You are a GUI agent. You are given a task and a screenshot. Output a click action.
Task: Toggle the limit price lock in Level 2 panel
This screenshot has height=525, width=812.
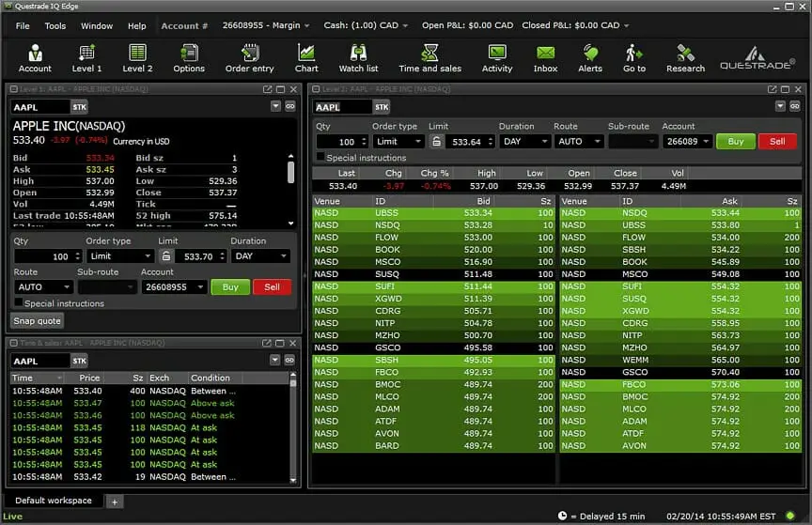(437, 142)
